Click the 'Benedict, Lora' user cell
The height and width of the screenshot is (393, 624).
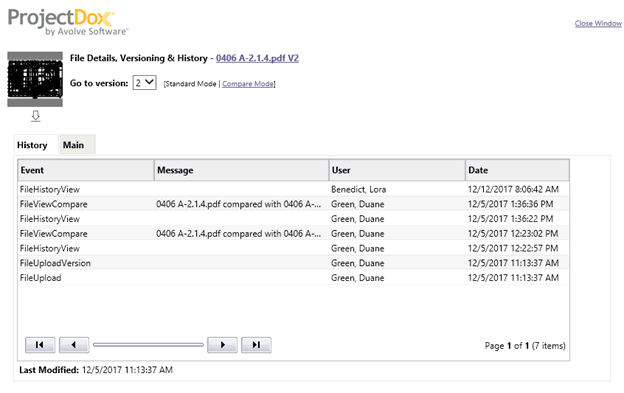click(359, 189)
